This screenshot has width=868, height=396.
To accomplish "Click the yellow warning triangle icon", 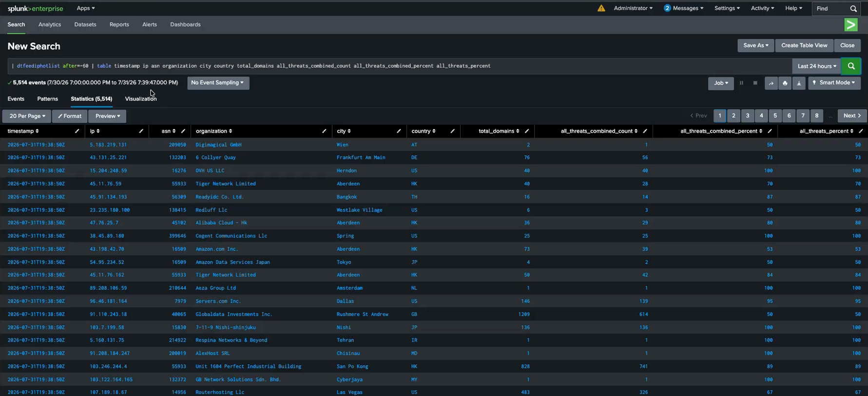I will [x=601, y=8].
